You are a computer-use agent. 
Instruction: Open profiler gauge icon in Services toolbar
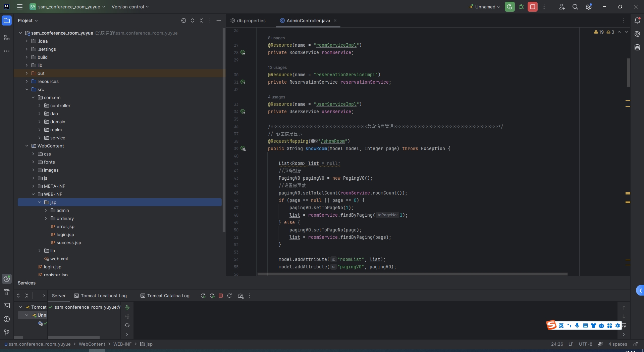[x=240, y=296]
